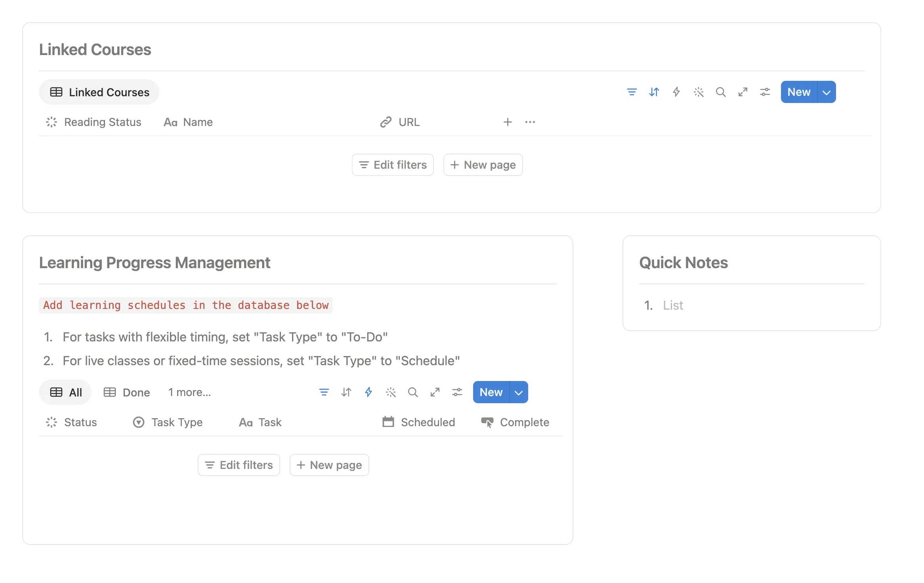Open AI sparkle icon in Learning Progress toolbar
Image resolution: width=924 pixels, height=583 pixels.
point(391,392)
